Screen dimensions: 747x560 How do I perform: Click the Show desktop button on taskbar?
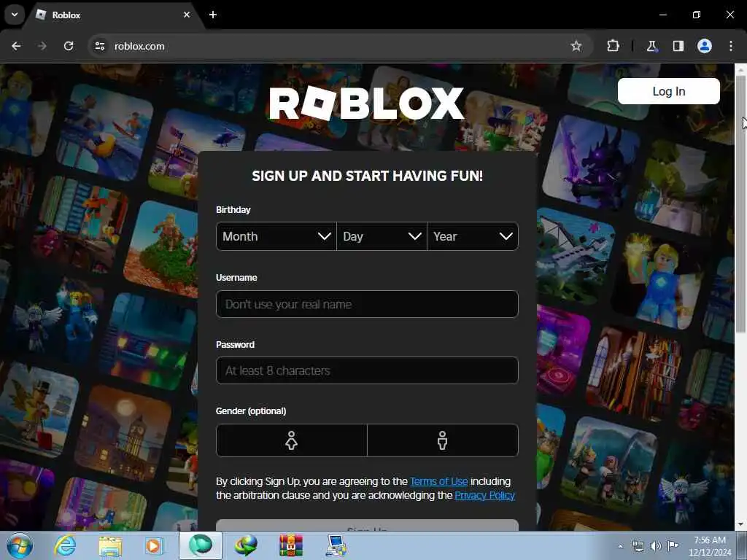[x=742, y=546]
